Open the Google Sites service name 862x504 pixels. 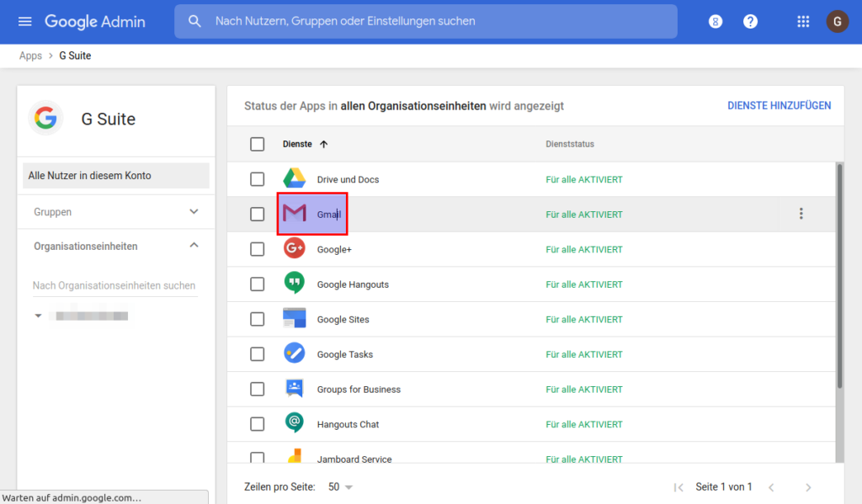[x=343, y=320]
